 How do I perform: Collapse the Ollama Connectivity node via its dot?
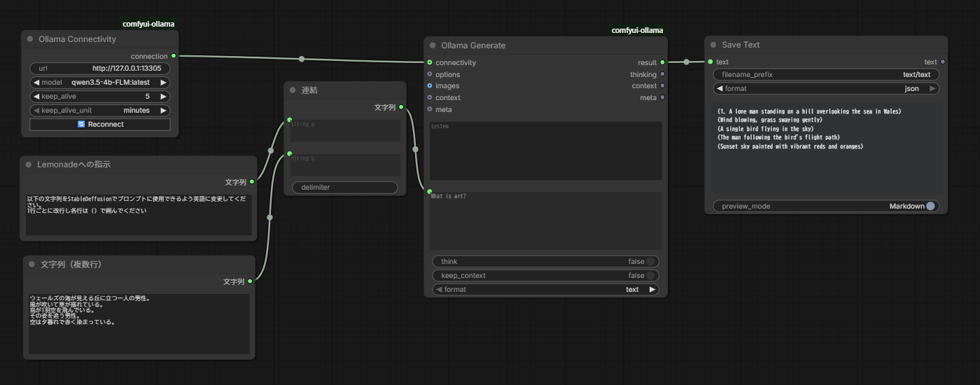(30, 39)
